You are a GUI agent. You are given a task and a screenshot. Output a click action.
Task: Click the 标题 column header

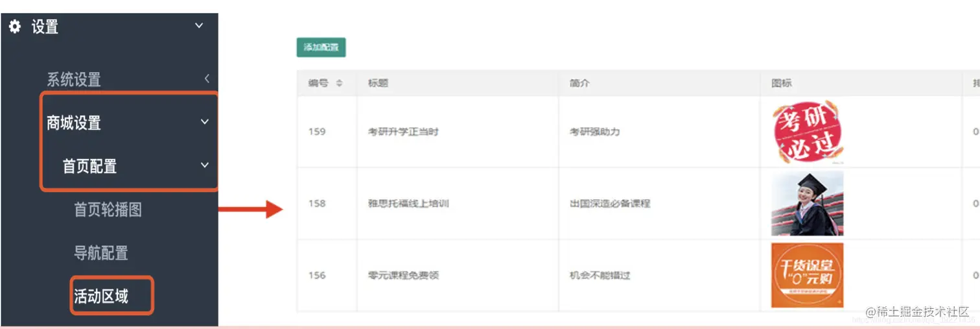pyautogui.click(x=378, y=84)
